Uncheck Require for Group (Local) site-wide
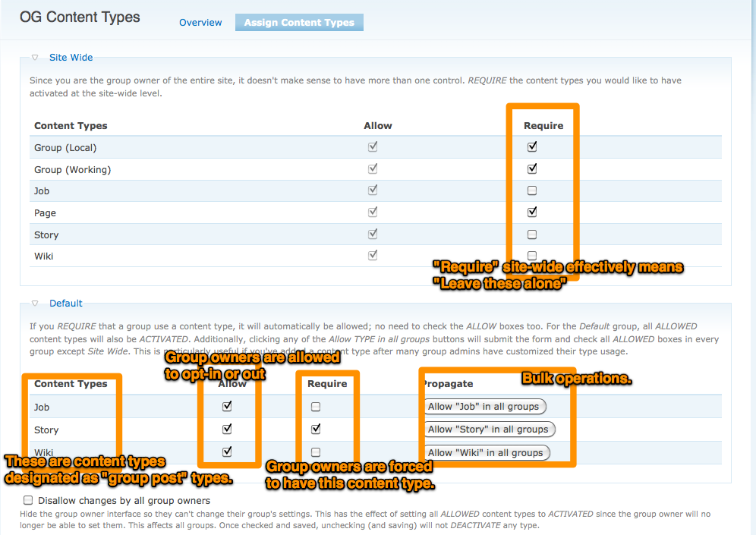 532,146
